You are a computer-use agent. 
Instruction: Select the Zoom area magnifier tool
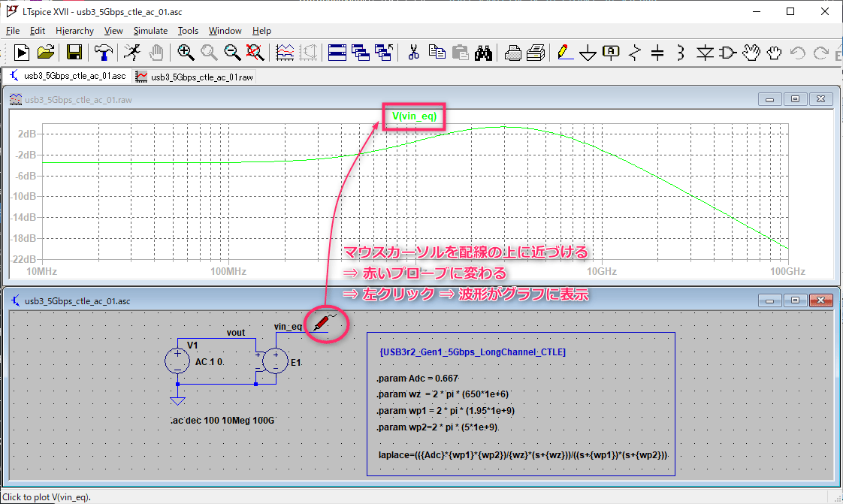point(185,53)
